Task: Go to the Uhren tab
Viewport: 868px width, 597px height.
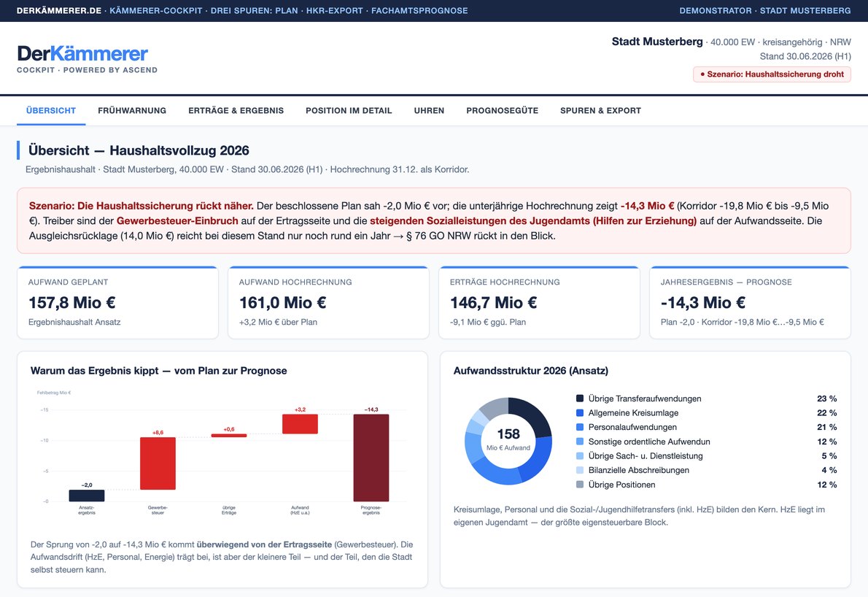Action: point(429,111)
